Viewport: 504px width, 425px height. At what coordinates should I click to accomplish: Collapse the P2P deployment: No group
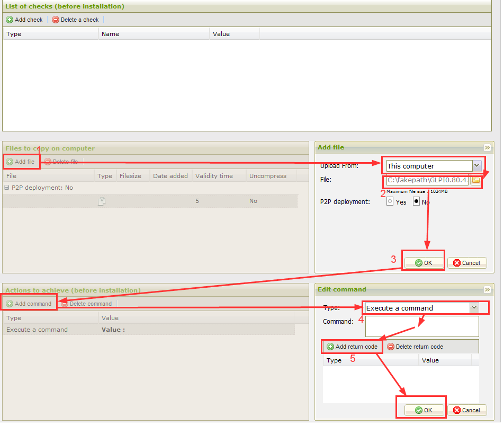point(7,188)
